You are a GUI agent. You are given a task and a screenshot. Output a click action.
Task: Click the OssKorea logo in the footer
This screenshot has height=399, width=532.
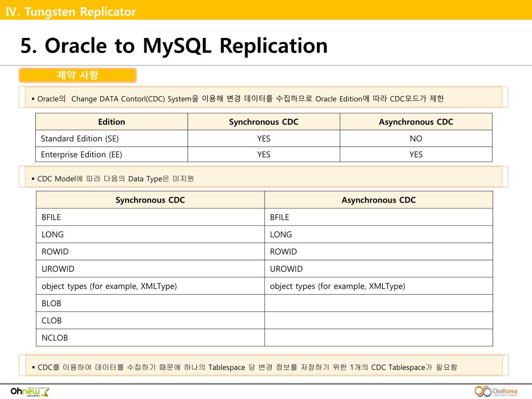(496, 391)
